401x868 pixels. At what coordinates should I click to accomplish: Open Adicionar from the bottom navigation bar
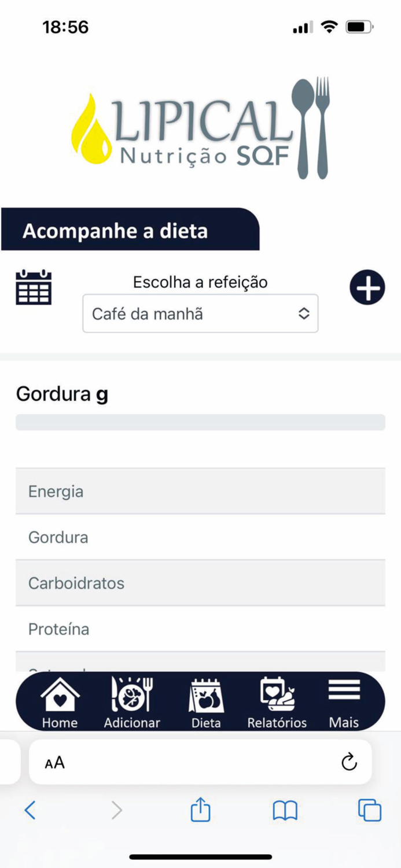[132, 700]
